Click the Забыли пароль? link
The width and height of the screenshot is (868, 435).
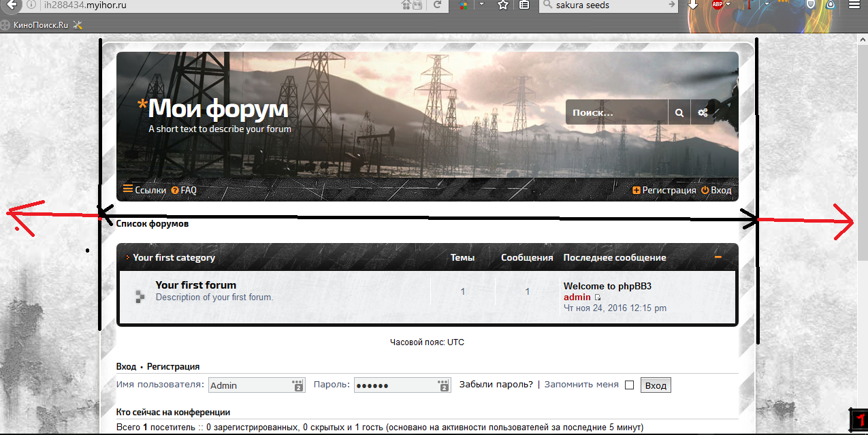[496, 385]
